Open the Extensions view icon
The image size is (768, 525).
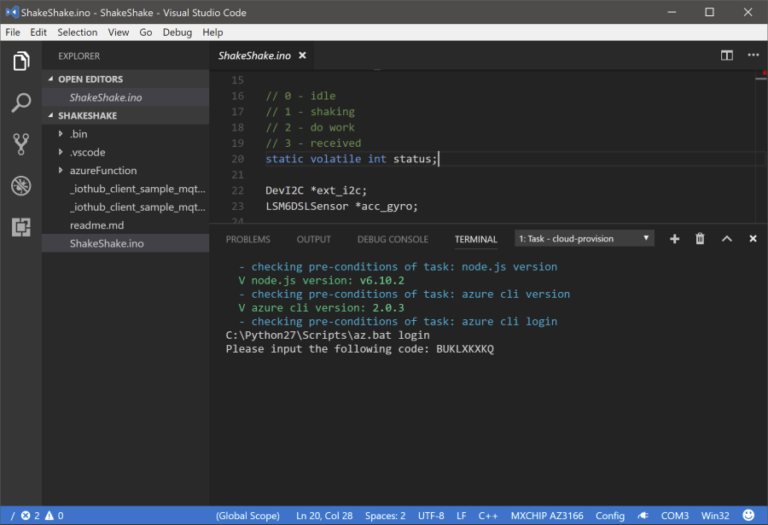pos(21,227)
